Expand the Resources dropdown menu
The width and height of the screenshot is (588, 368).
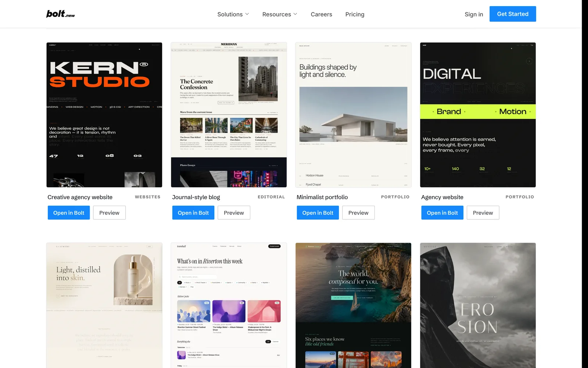click(x=280, y=14)
